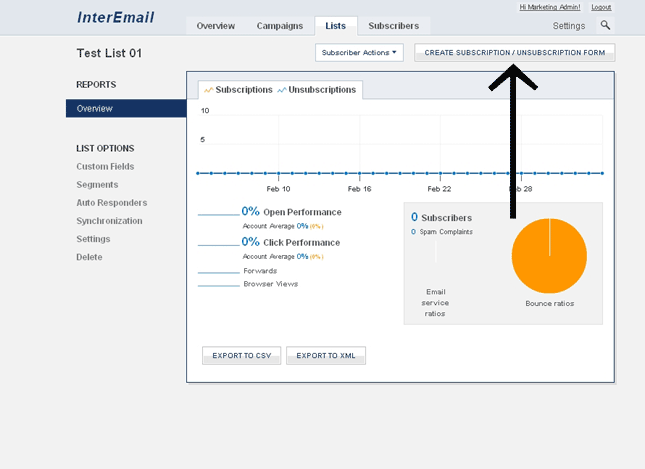Go to the Subscribers tab
The width and height of the screenshot is (645, 469).
393,26
